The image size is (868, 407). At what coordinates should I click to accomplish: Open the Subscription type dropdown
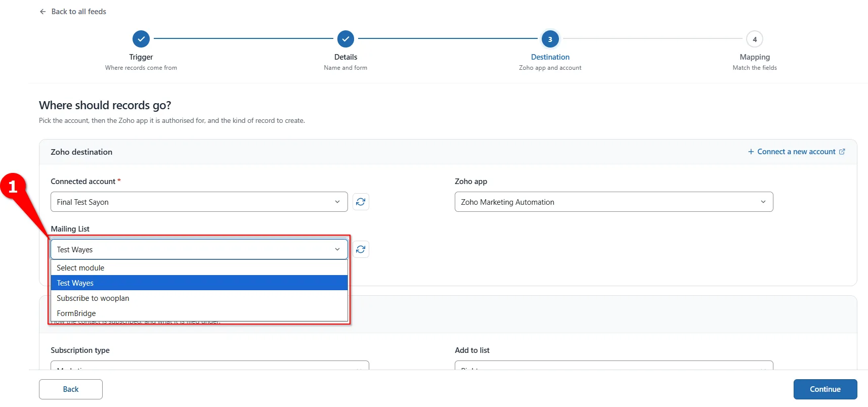coord(210,365)
